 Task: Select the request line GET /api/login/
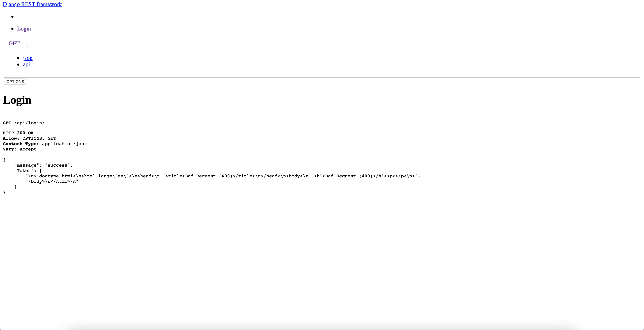pos(24,123)
